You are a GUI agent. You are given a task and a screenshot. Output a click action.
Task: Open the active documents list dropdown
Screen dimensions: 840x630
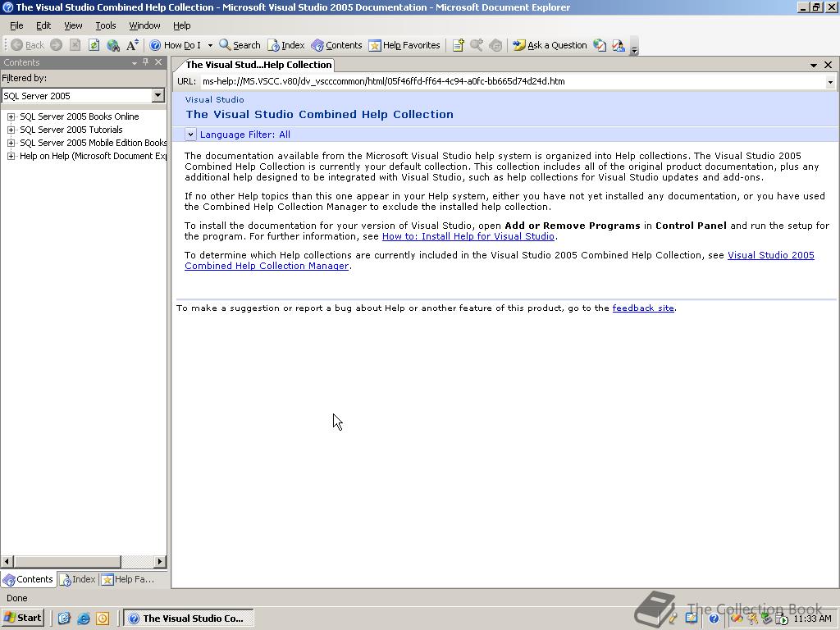[x=814, y=65]
